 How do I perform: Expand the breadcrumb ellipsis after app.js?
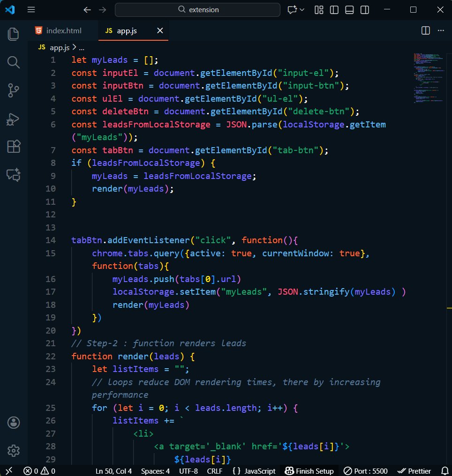pyautogui.click(x=82, y=48)
